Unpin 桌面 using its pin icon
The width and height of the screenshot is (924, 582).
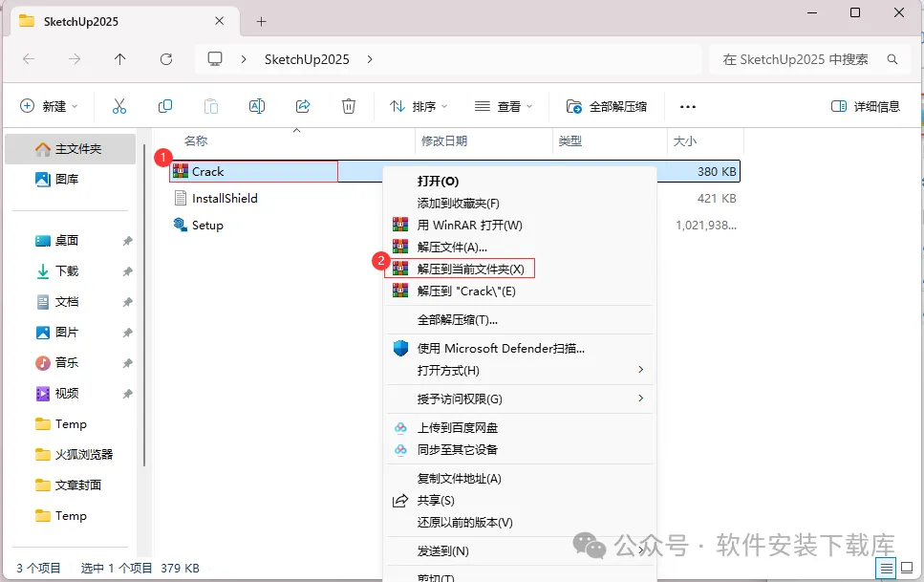pos(127,241)
